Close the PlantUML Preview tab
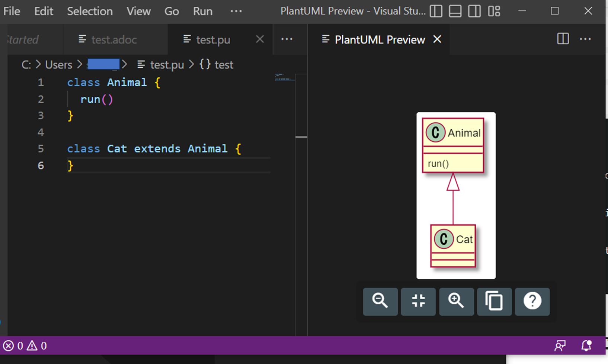The height and width of the screenshot is (364, 608). pyautogui.click(x=437, y=39)
